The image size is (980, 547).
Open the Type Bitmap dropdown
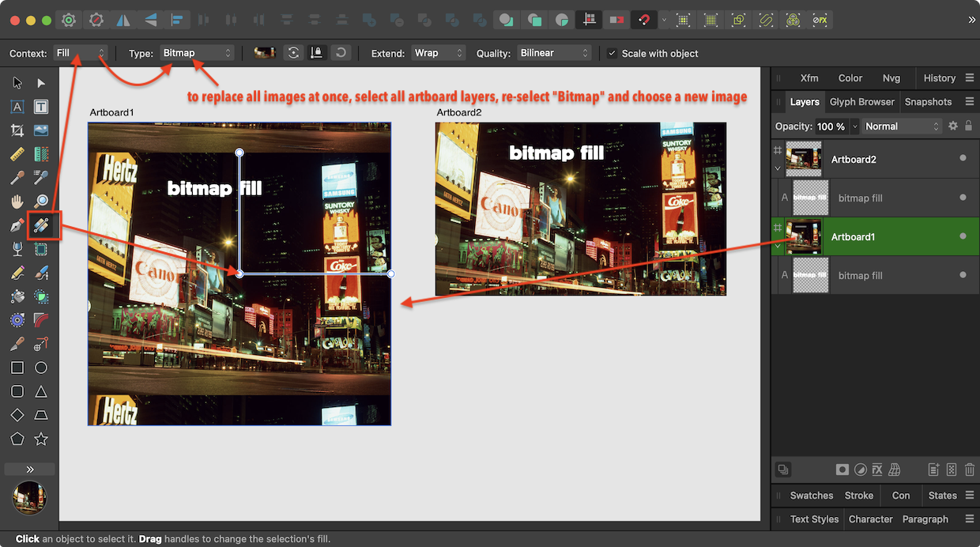click(196, 54)
